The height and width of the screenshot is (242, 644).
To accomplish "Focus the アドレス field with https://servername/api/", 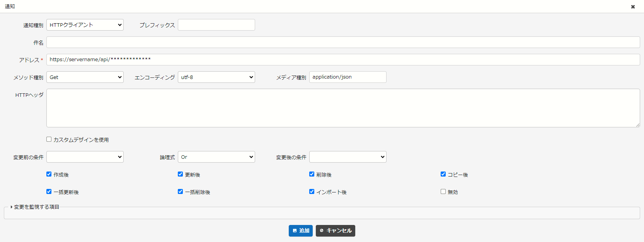I will [x=343, y=60].
